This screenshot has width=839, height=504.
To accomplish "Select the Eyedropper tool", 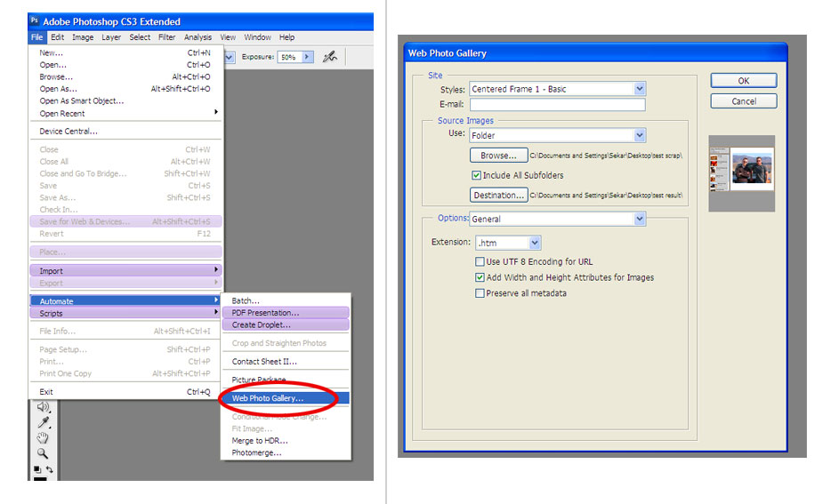I will 44,422.
